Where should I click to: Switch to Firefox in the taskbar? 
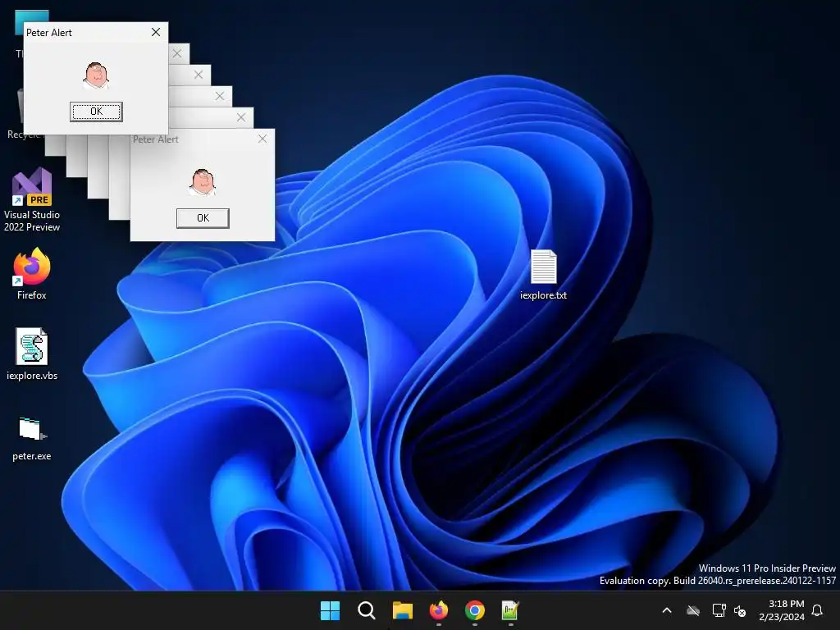coord(439,610)
